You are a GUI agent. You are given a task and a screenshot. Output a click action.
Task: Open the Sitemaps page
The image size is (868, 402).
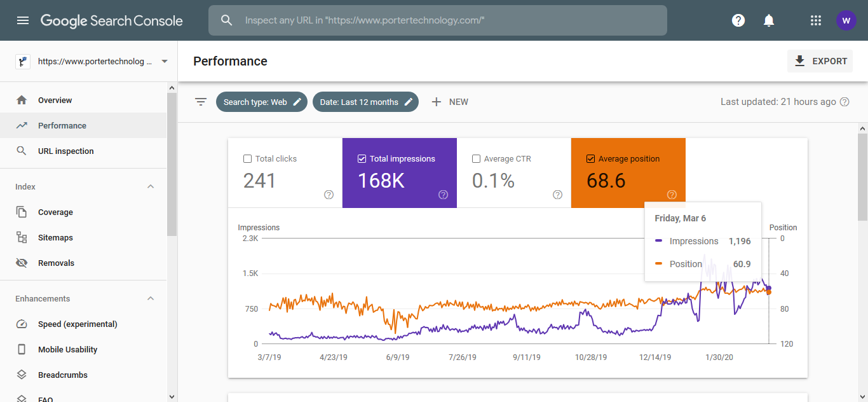tap(83, 237)
